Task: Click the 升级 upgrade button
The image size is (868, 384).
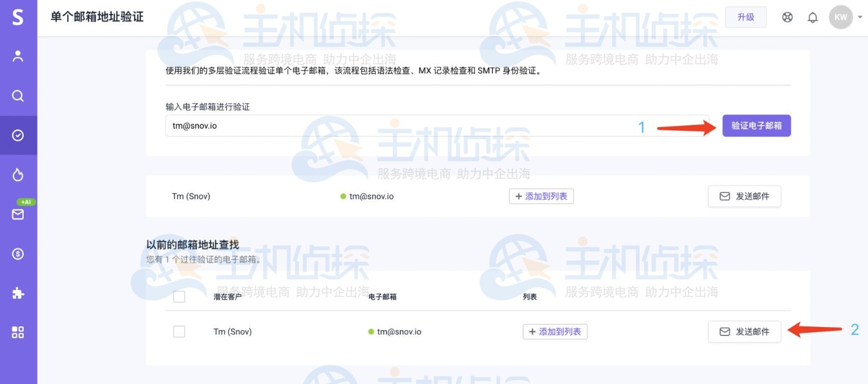Action: click(746, 17)
